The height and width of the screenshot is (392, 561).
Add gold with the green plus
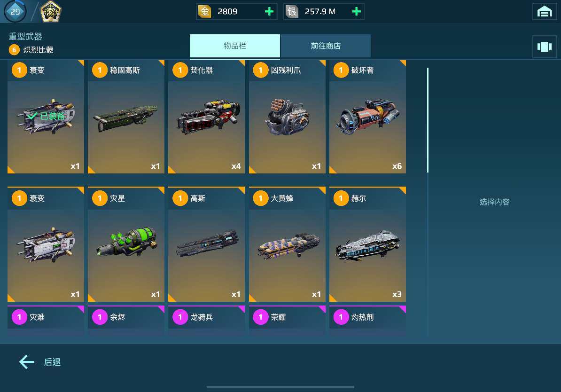tap(269, 11)
